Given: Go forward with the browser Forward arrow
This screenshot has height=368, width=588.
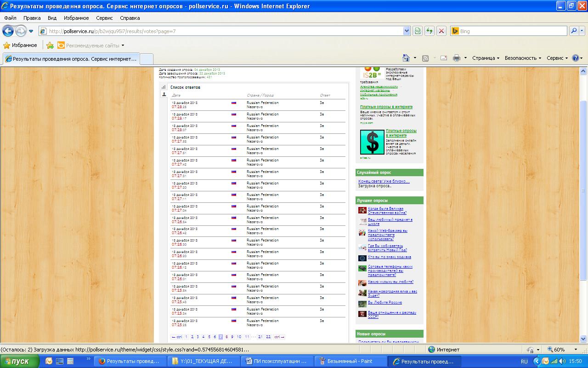Looking at the screenshot, I should tap(21, 31).
